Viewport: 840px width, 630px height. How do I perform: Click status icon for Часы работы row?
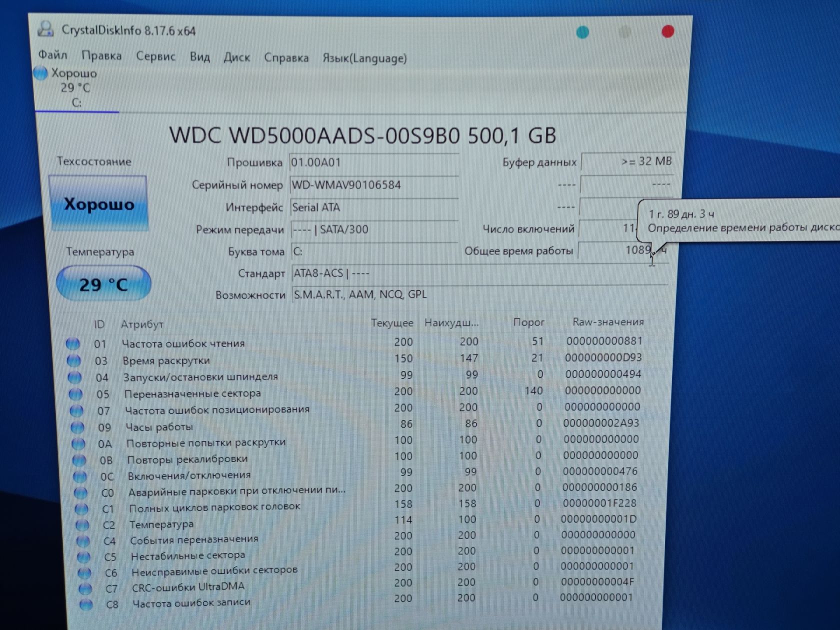point(77,427)
